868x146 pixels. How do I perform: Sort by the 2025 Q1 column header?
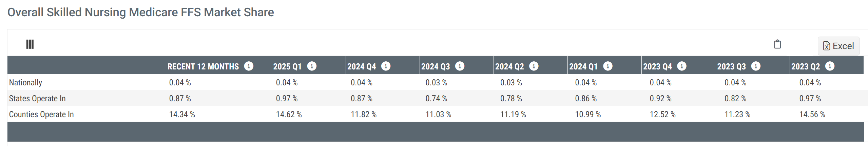[x=287, y=66]
